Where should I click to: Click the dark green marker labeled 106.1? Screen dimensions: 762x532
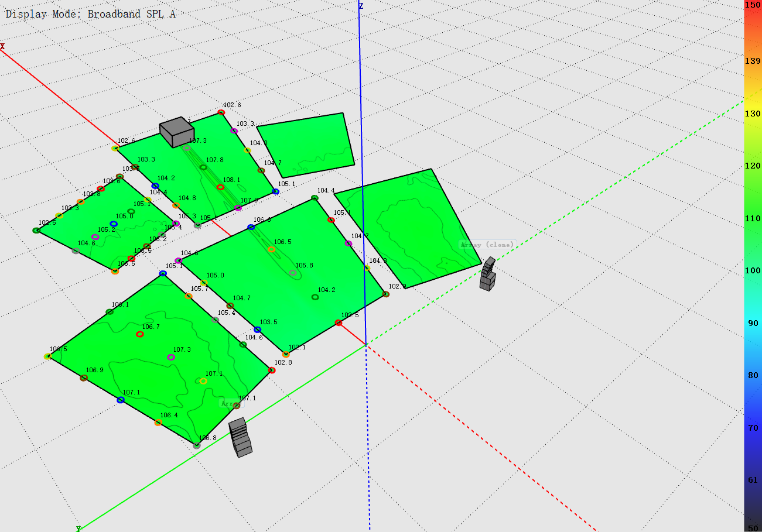110,312
